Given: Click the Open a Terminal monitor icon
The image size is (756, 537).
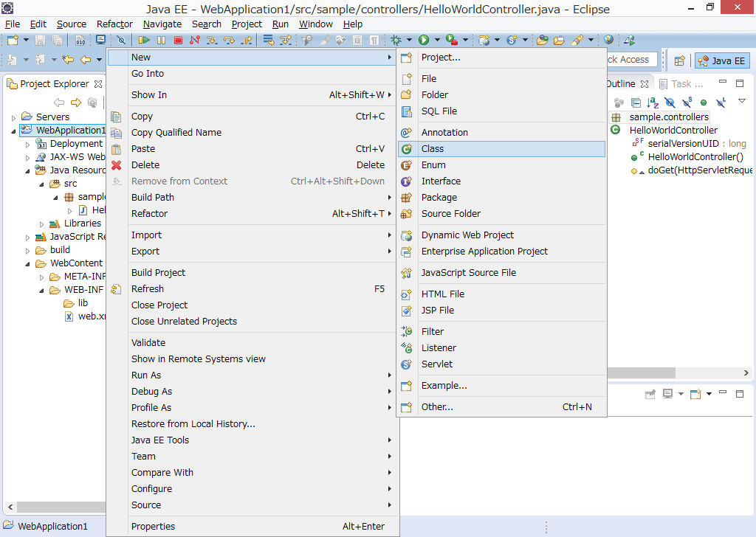Looking at the screenshot, I should [x=100, y=40].
